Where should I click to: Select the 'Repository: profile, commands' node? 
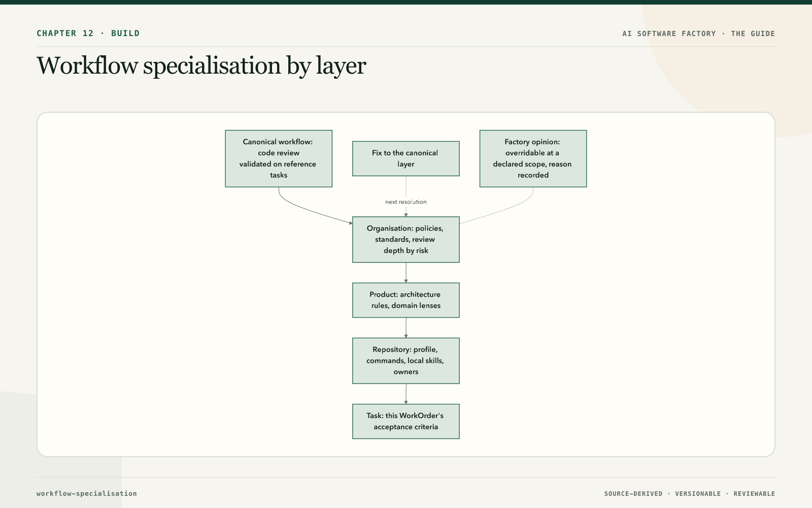coord(406,361)
